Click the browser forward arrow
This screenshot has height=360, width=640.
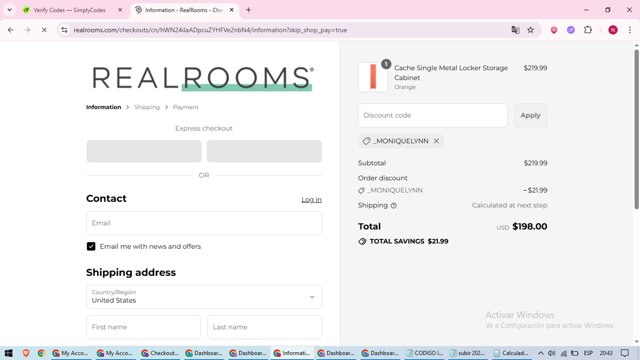[x=27, y=30]
